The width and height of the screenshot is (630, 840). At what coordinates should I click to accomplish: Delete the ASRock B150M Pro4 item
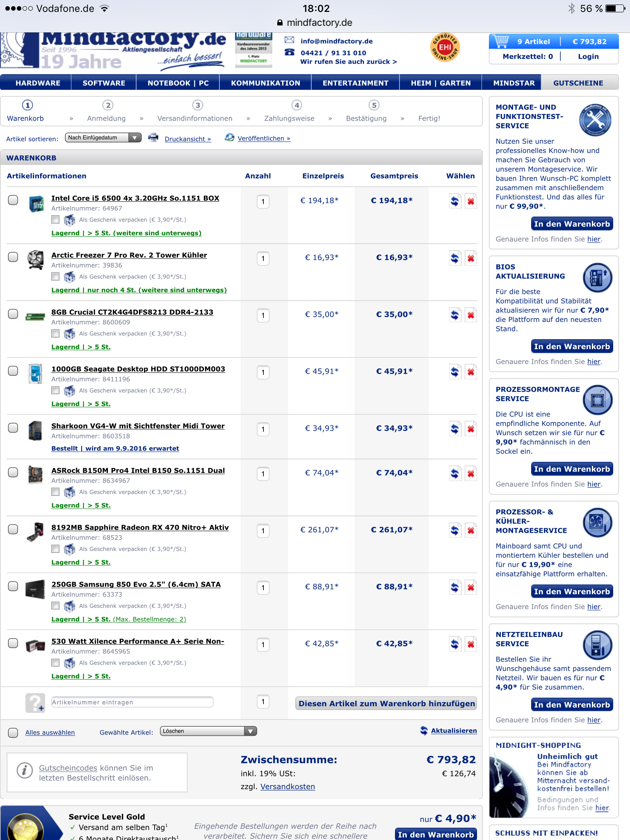pos(470,474)
